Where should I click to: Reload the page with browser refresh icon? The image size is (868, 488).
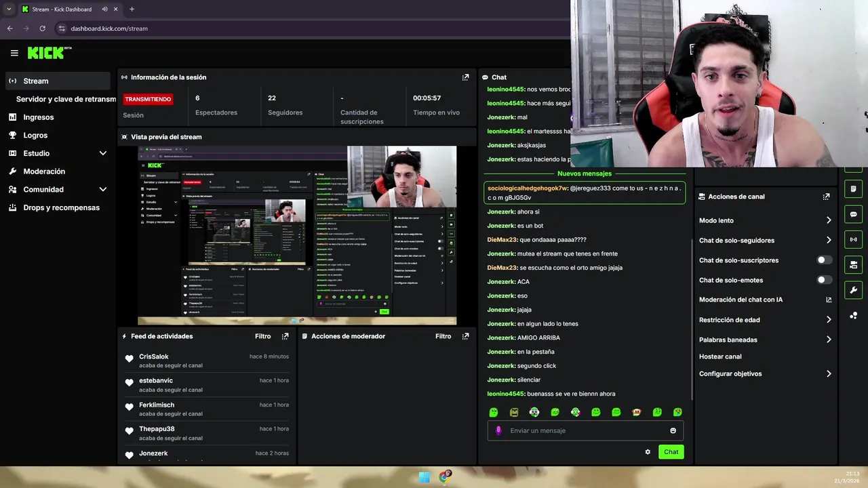42,28
